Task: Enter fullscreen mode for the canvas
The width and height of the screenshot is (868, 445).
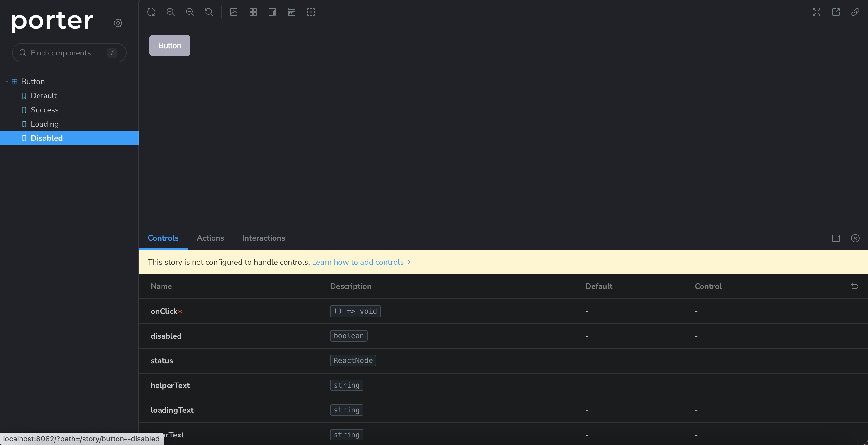Action: [x=816, y=12]
